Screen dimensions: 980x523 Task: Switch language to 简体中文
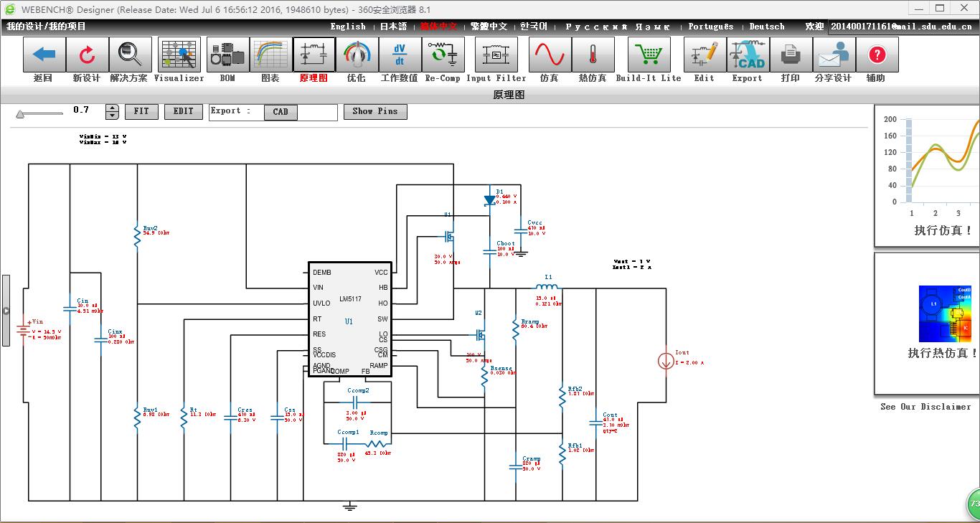[x=439, y=27]
